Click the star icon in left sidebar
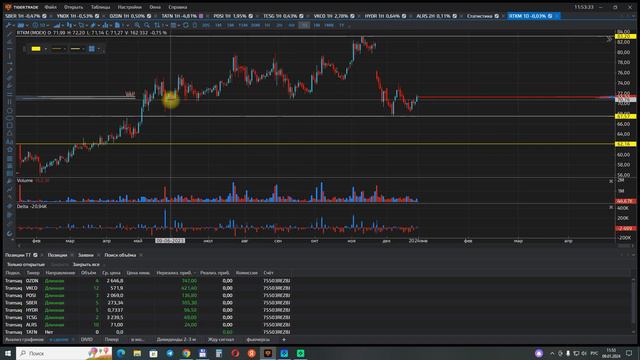This screenshot has width=640, height=360. 10,149
